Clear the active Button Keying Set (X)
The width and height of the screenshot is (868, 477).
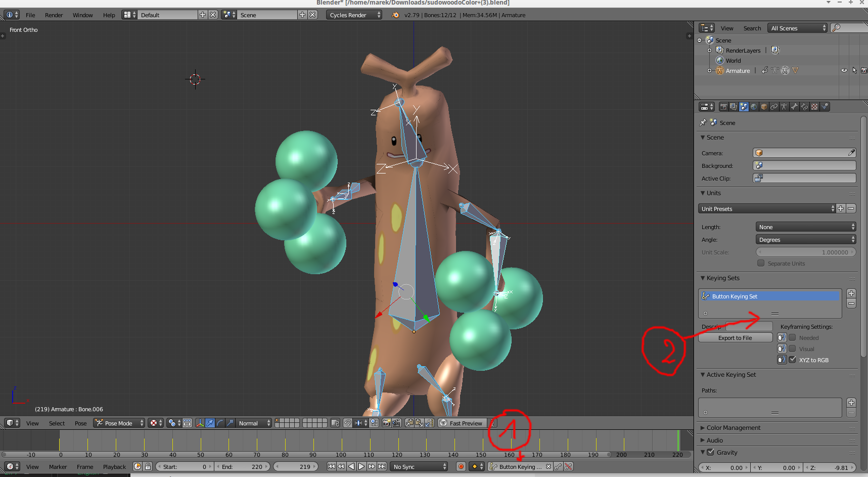click(549, 467)
